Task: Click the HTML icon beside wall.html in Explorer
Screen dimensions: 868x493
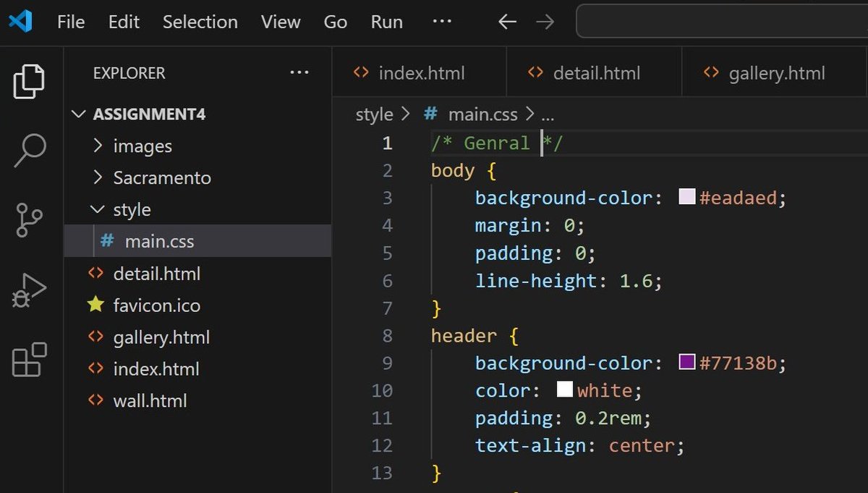Action: click(95, 400)
